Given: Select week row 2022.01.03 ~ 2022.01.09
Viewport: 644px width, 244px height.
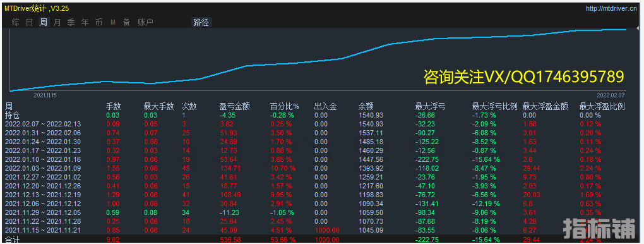Looking at the screenshot, I should [x=43, y=168].
